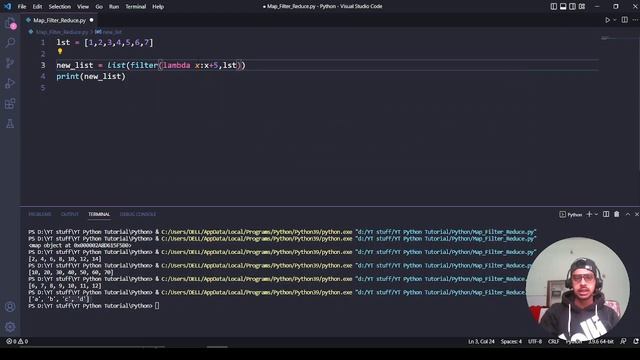The image size is (640, 360).
Task: Switch to the Output panel tab
Action: click(x=69, y=214)
